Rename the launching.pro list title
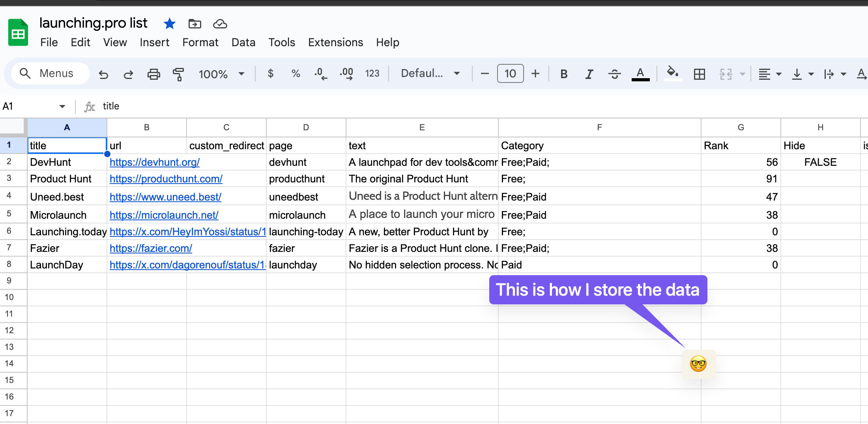 click(93, 23)
